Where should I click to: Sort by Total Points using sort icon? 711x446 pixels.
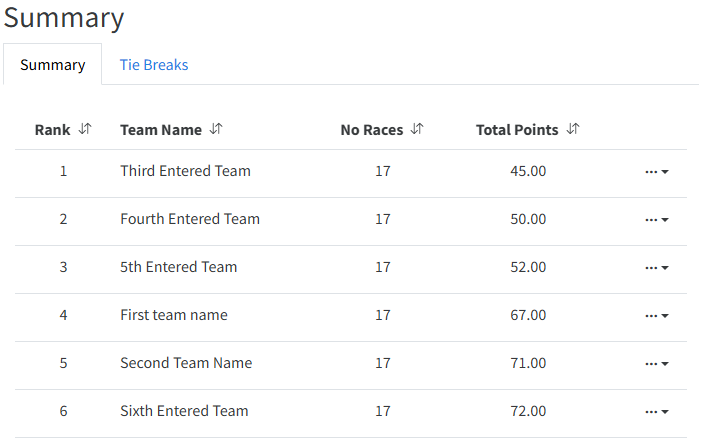point(573,129)
